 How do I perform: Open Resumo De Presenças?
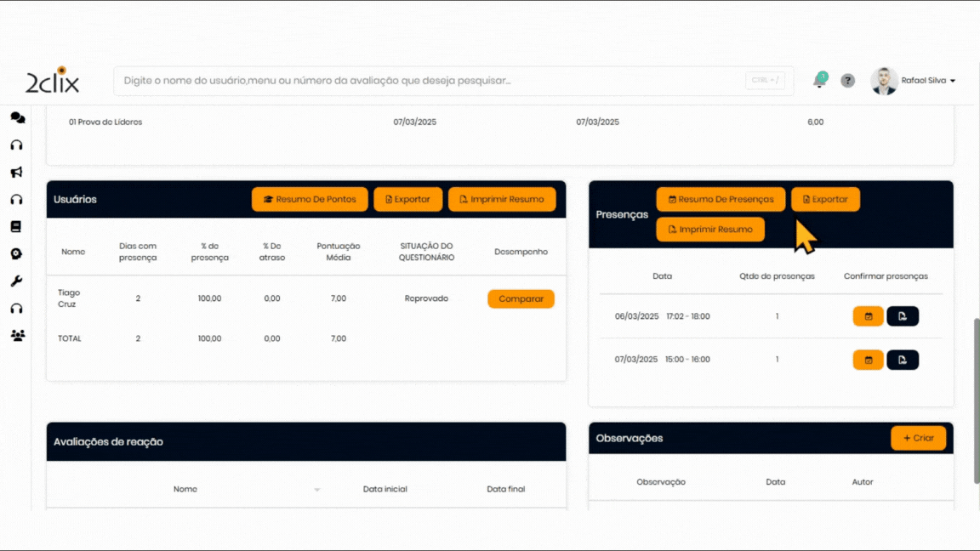721,199
